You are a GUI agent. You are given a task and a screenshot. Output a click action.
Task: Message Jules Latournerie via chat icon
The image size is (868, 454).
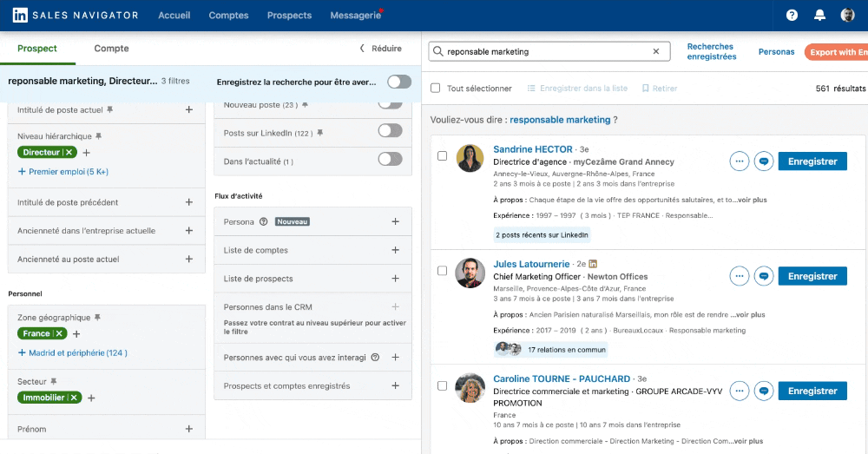tap(763, 276)
